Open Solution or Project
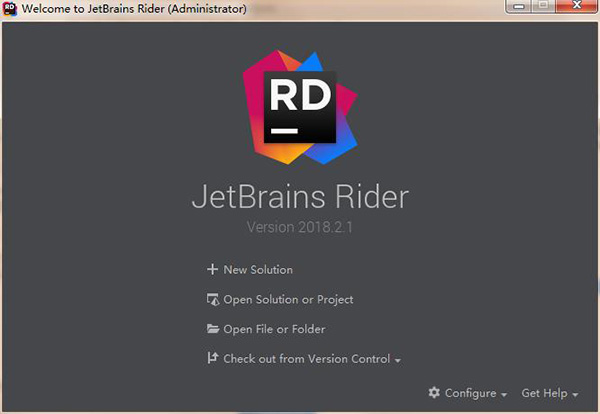 pos(288,300)
